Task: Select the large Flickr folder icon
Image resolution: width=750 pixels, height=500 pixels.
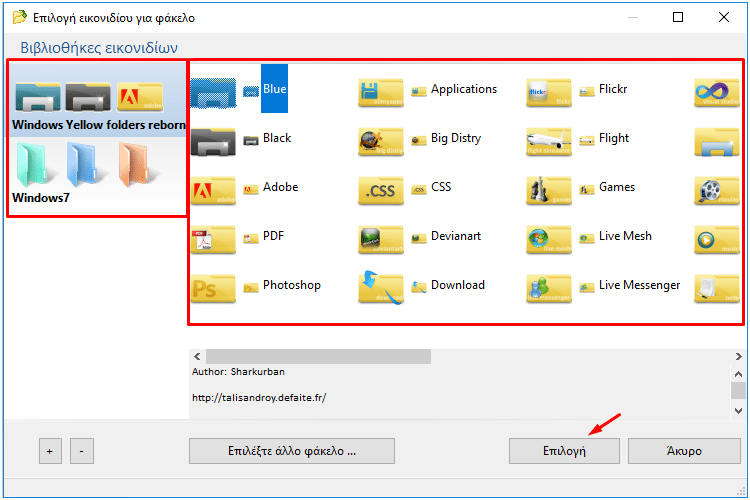Action: click(x=549, y=92)
